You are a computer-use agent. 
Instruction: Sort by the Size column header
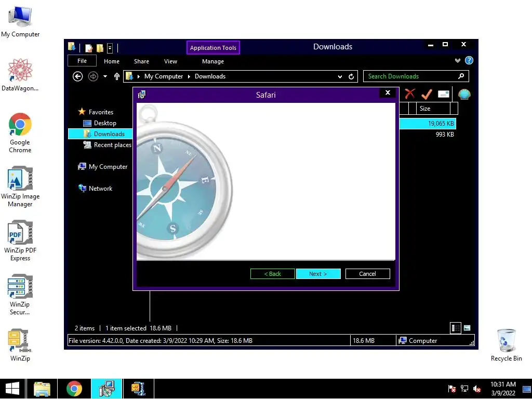[433, 109]
